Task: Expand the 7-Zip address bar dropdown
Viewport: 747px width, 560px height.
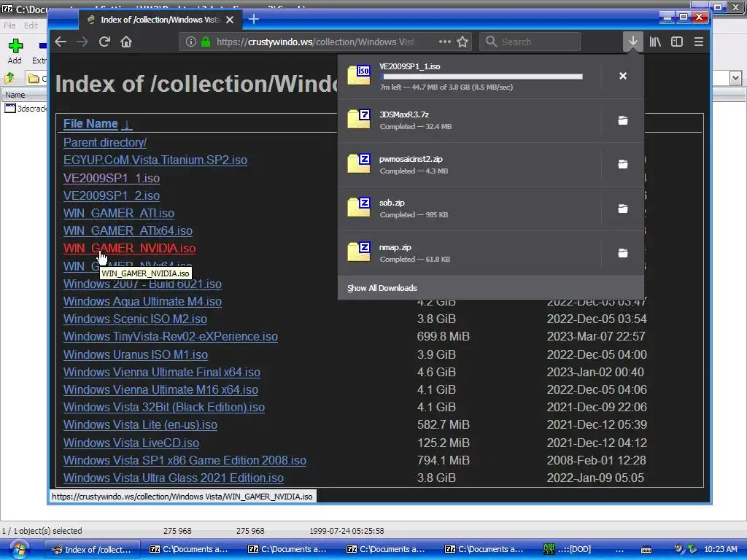Action: (x=735, y=77)
